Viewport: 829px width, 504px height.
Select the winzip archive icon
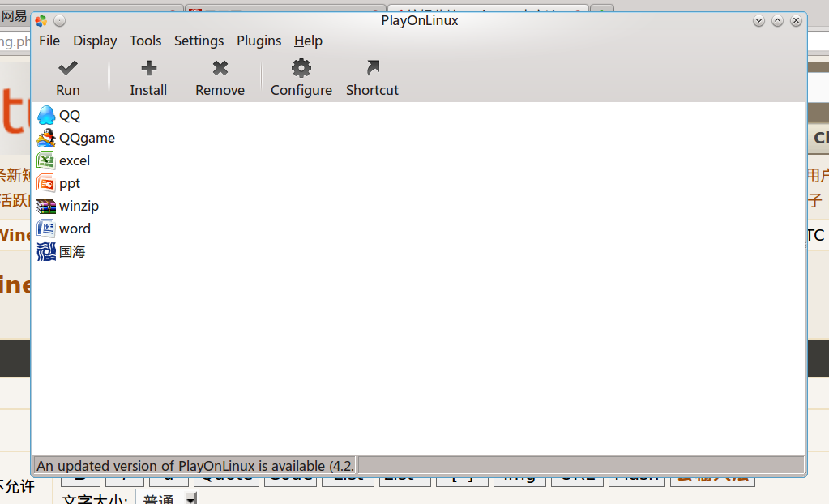coord(46,207)
